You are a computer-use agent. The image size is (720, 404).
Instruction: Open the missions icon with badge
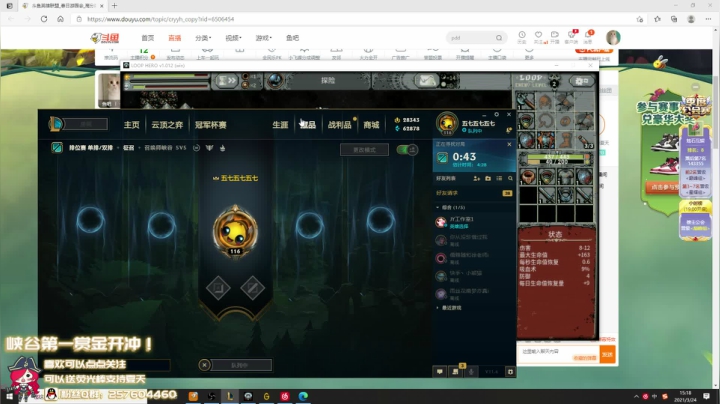tap(456, 371)
